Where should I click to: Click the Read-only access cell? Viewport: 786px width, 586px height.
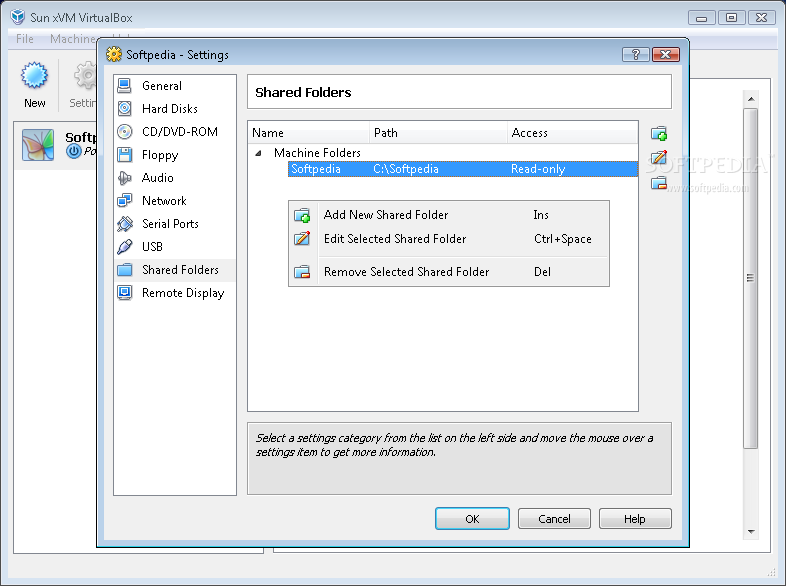coord(538,169)
